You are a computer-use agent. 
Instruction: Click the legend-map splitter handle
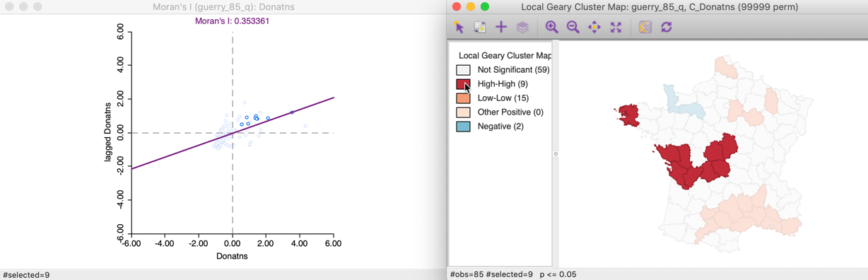click(x=556, y=154)
